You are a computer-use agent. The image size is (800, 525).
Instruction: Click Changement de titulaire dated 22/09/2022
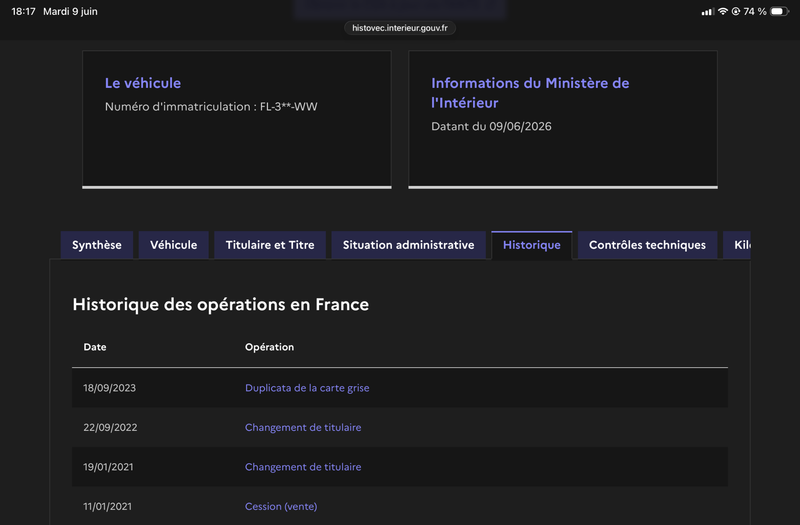coord(303,428)
